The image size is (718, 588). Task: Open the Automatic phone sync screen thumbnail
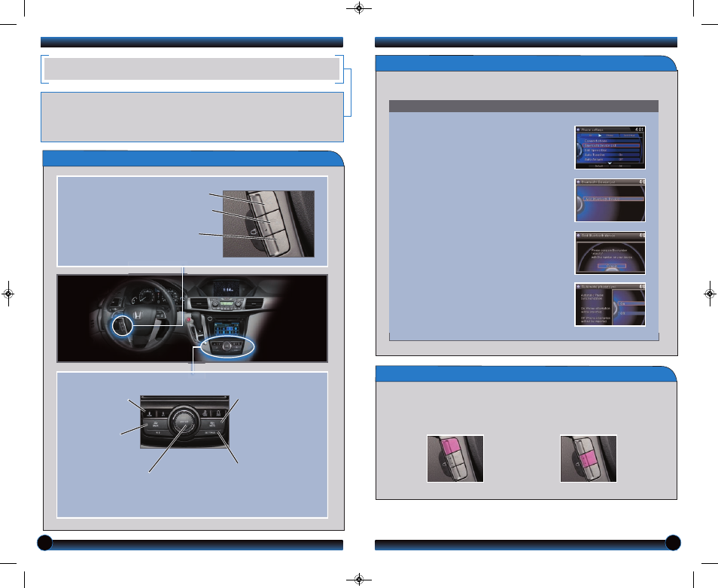(610, 304)
